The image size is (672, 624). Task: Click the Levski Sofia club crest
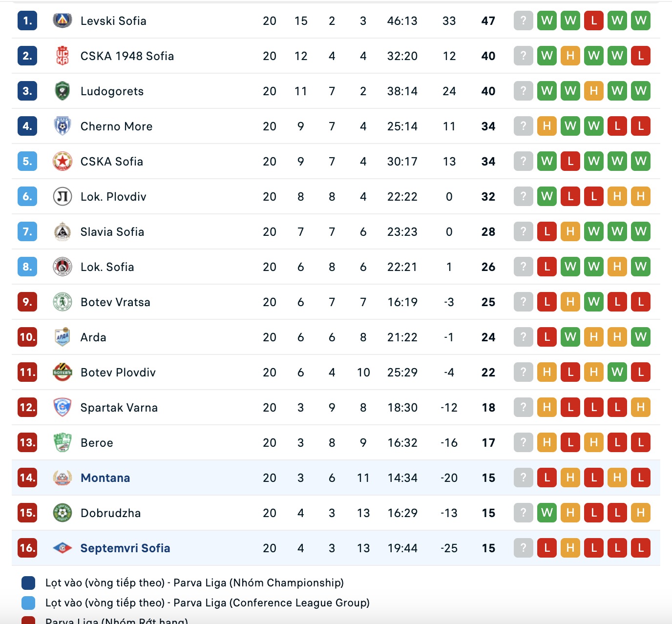(x=62, y=21)
